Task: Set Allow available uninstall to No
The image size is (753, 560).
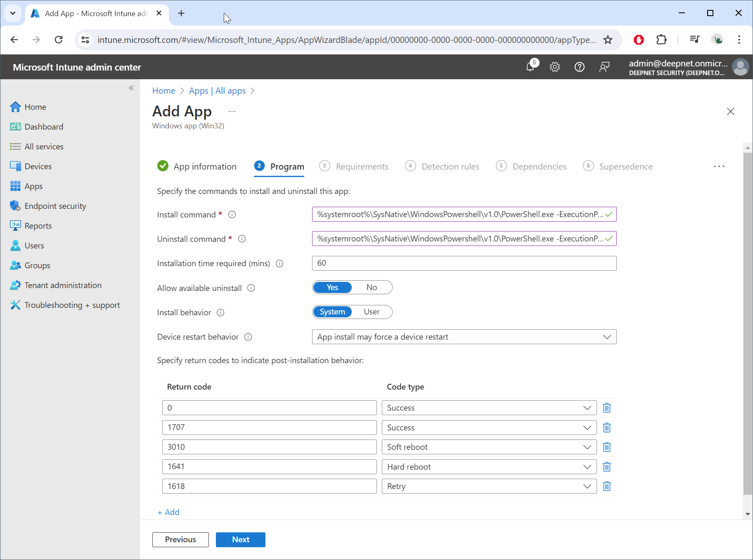Action: pos(372,288)
